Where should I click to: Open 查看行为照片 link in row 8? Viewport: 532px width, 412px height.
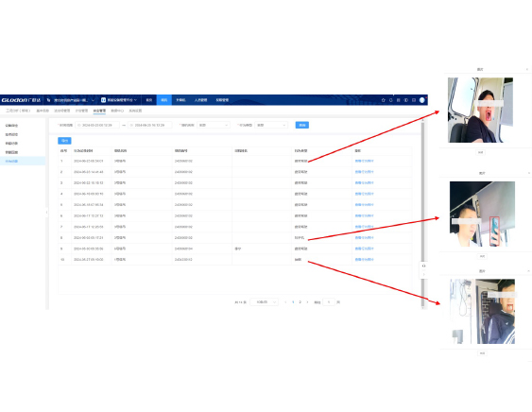tap(364, 237)
